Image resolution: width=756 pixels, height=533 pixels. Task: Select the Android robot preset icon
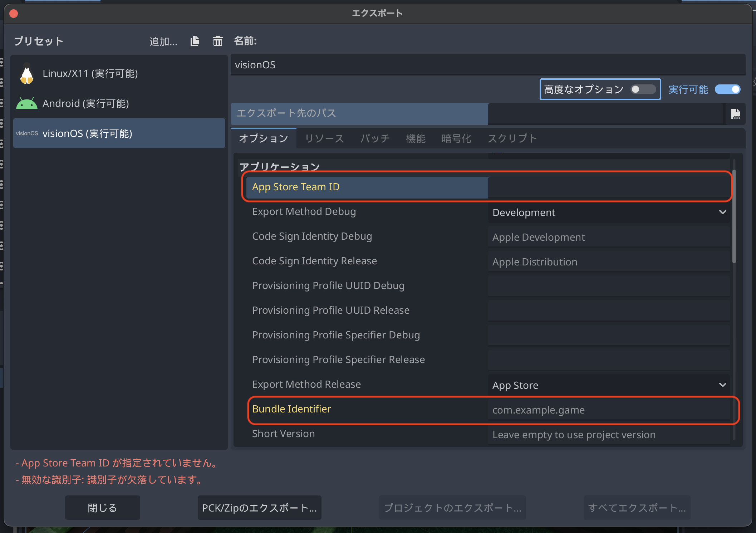(27, 103)
